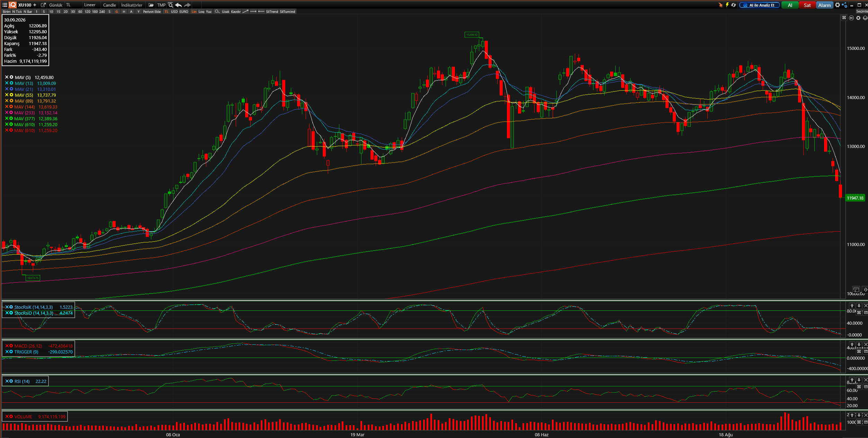Open chart in new window icon
This screenshot has width=868, height=438.
(43, 5)
